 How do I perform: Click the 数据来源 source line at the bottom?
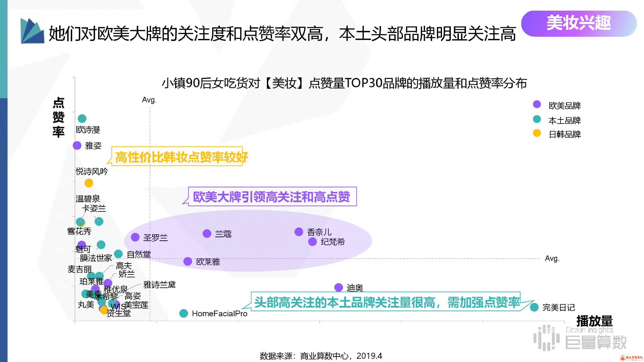tap(321, 356)
